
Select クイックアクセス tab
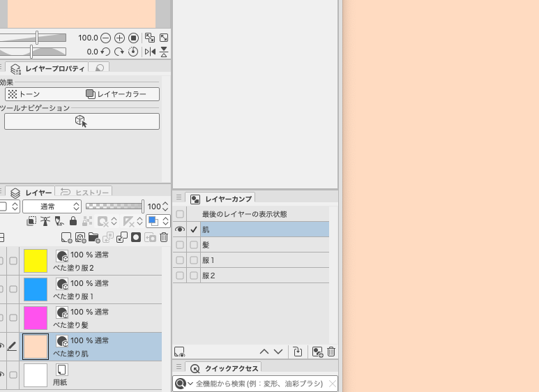coord(224,368)
